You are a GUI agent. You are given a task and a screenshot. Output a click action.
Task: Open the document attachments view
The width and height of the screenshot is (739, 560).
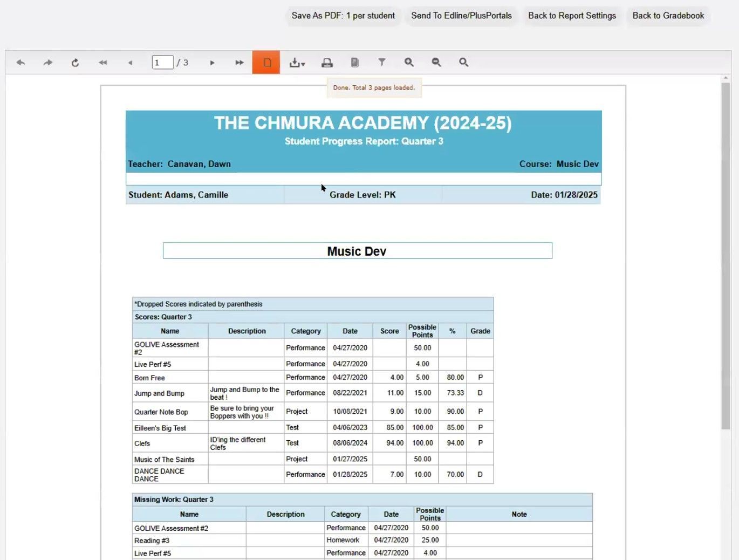click(x=354, y=62)
